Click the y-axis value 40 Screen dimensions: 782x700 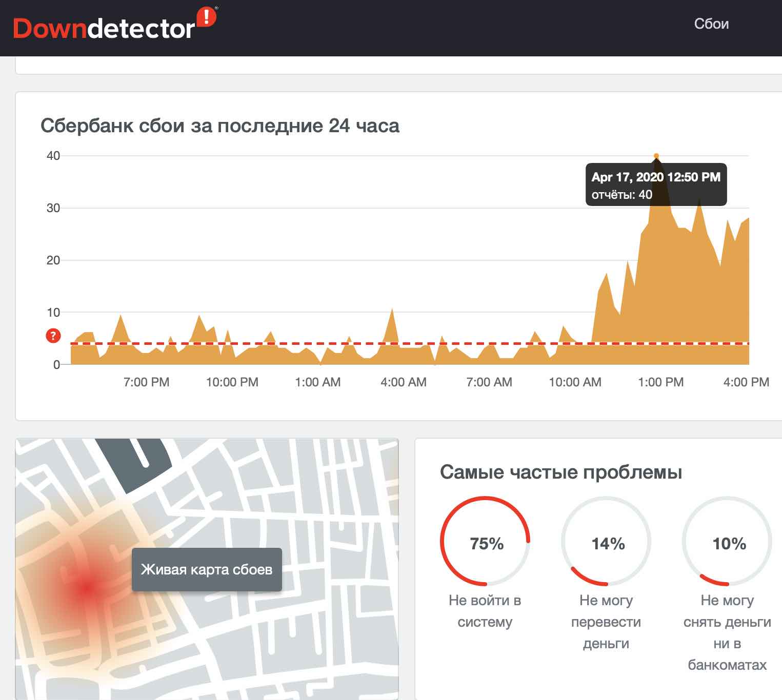(53, 156)
